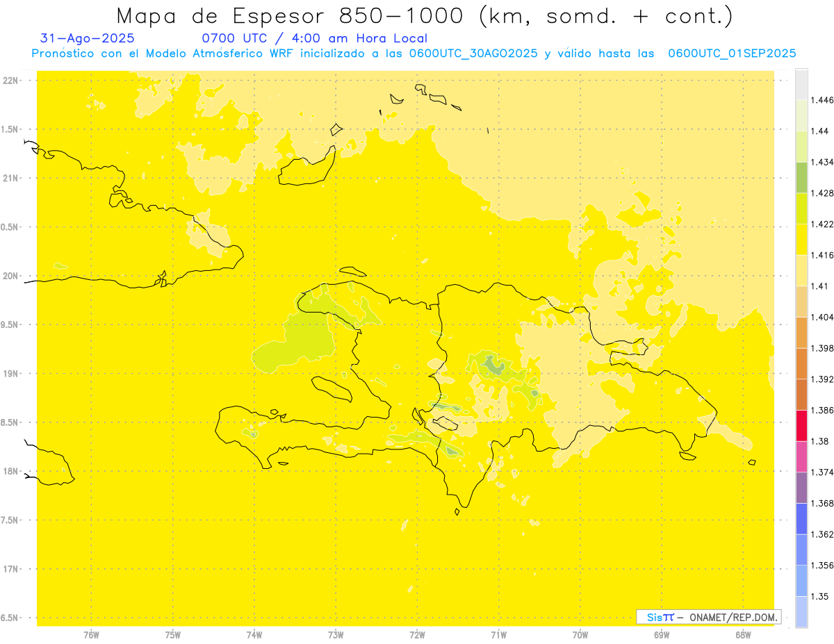Click the '22N' latitude label
Screen dimensions: 834x644
pyautogui.click(x=11, y=80)
